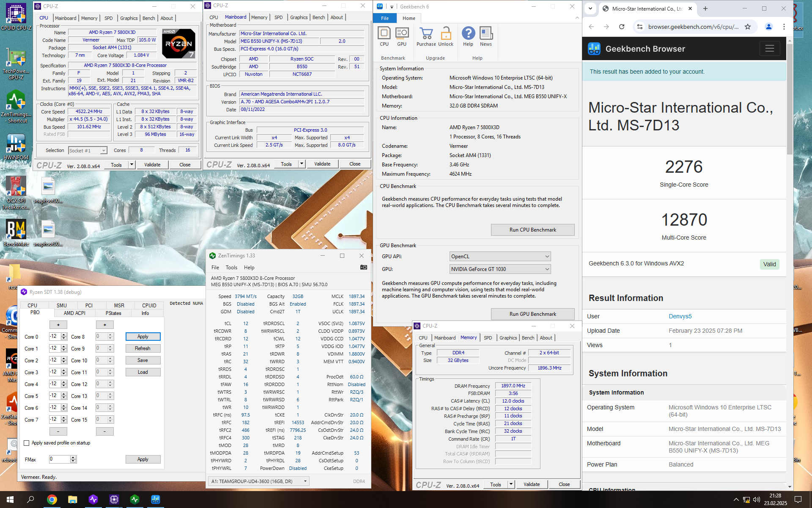The image size is (812, 508).
Task: Click Refresh in Ryzen SDT
Action: (x=143, y=348)
